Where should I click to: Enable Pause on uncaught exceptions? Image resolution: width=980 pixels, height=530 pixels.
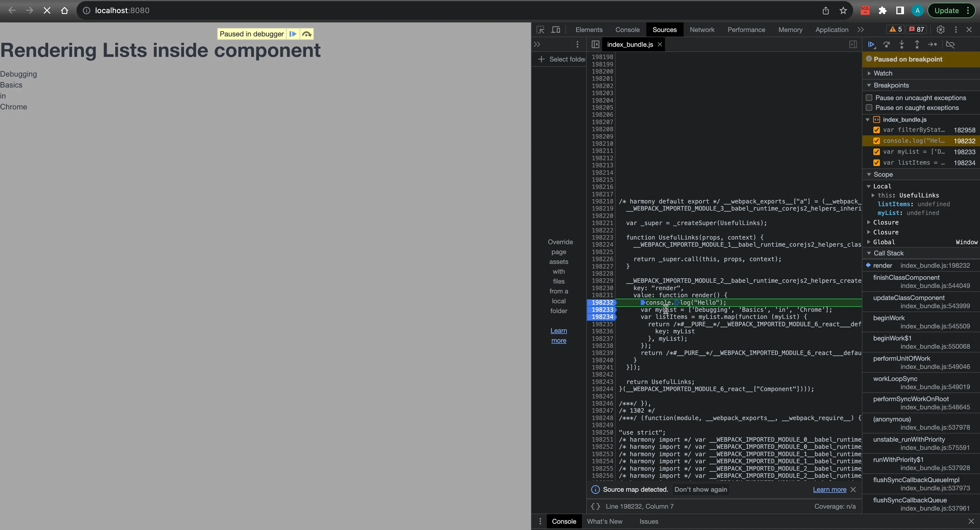pos(869,98)
